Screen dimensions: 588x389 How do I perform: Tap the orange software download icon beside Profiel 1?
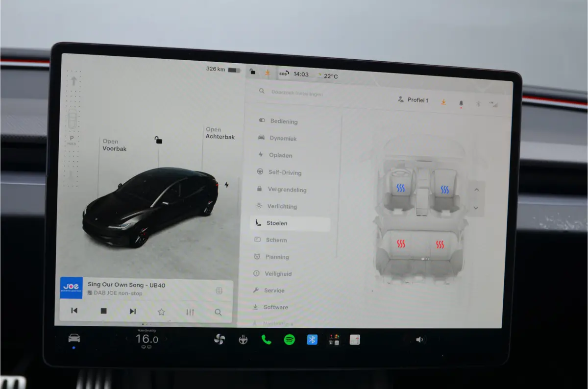[x=443, y=102]
